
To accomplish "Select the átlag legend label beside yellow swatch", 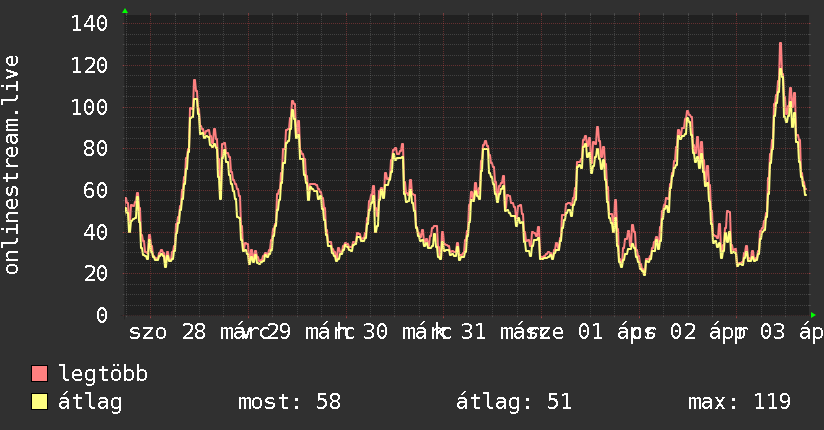I will [x=90, y=402].
